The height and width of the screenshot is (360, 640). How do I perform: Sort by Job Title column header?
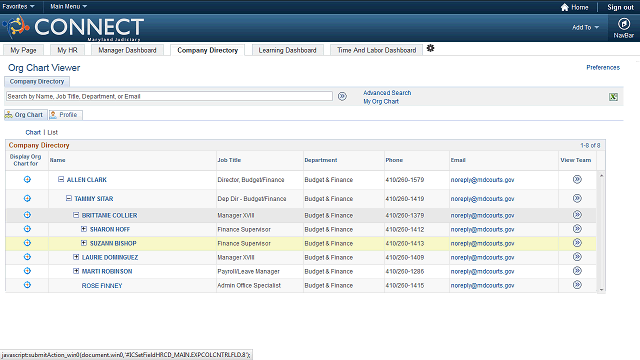point(229,160)
